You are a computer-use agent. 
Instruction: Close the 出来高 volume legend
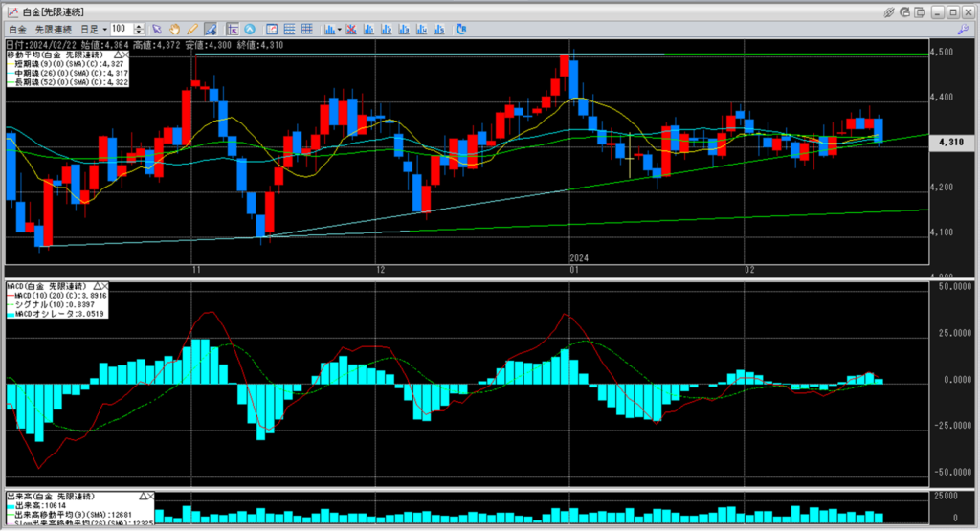(x=150, y=496)
